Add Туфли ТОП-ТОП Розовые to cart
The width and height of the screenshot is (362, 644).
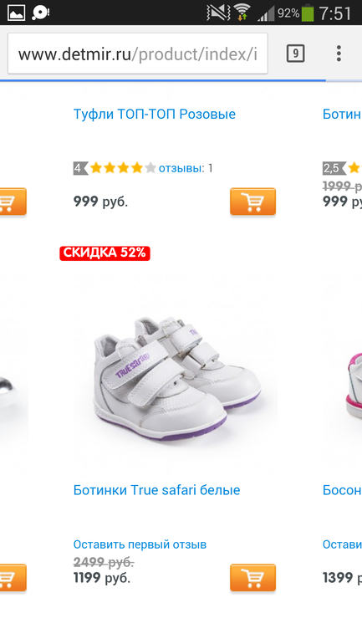point(252,202)
